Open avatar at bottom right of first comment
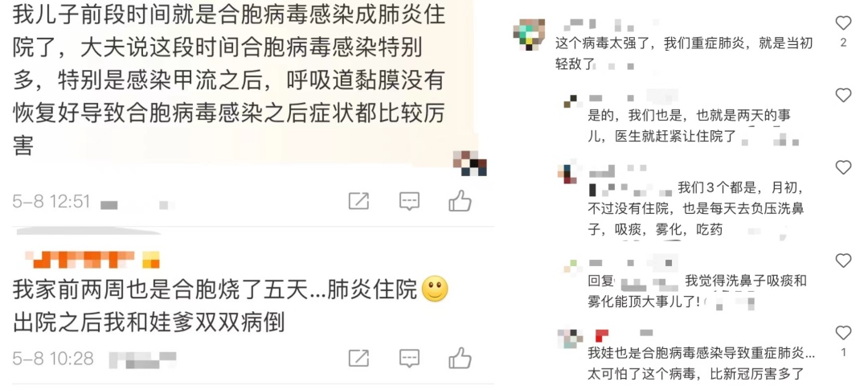 (x=469, y=163)
